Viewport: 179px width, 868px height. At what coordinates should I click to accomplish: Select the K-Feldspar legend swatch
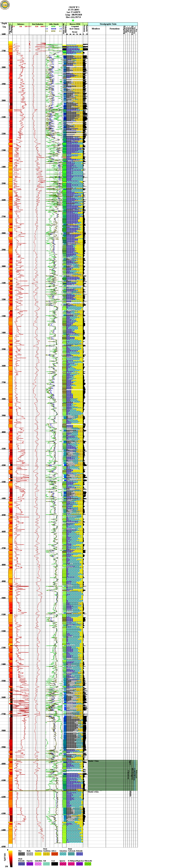click(x=71, y=864)
